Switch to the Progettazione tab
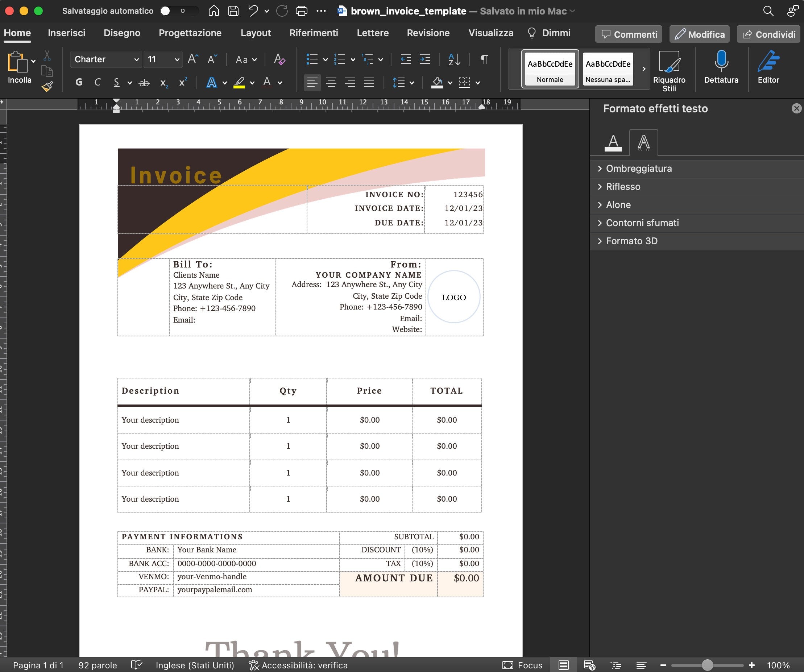 click(x=190, y=33)
